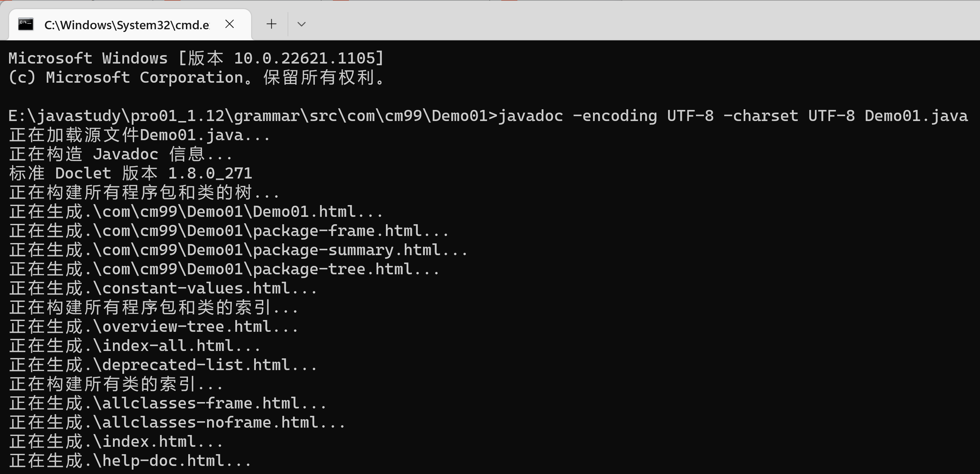Click the cmd icon in the tab

point(26,24)
